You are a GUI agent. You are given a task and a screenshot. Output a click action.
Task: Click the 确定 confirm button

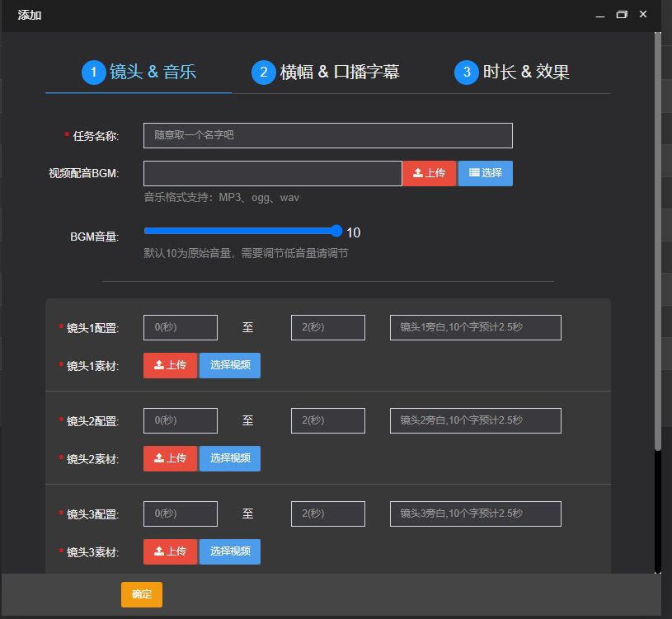click(141, 594)
